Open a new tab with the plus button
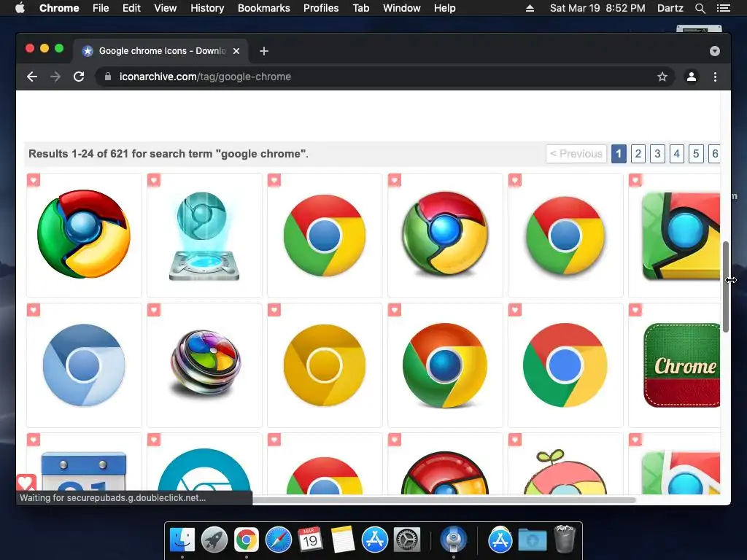Viewport: 747px width, 560px height. (x=264, y=51)
